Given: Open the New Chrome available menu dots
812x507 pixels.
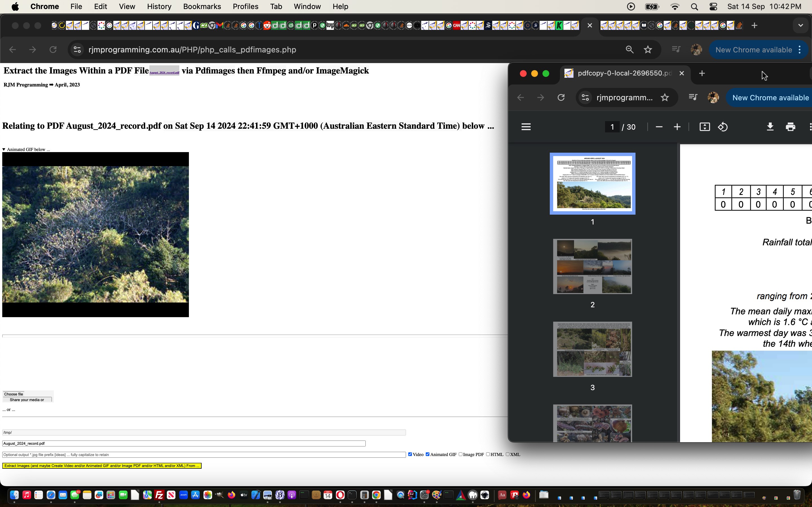Looking at the screenshot, I should click(x=800, y=50).
